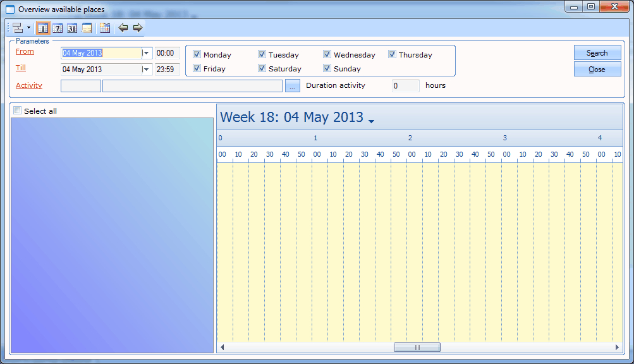Screen dimensions: 634x364
Task: Switch to the 7-day week view icon
Action: coord(58,28)
